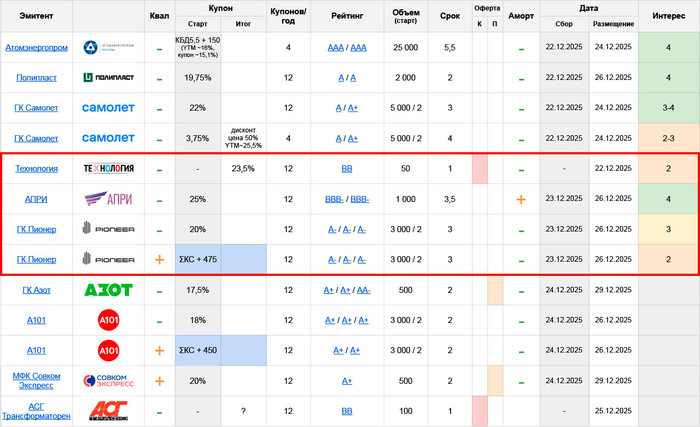Open the BB rating link for Технология
The height and width of the screenshot is (427, 700).
click(x=347, y=169)
